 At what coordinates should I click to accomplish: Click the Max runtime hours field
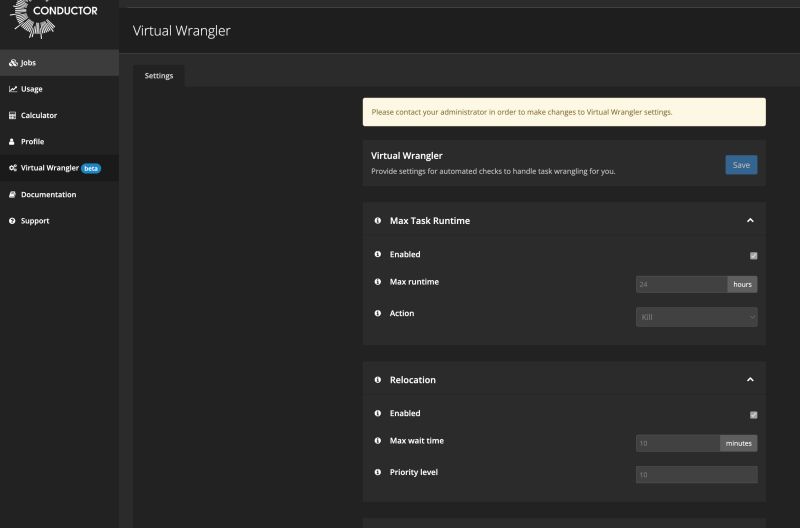tap(681, 284)
